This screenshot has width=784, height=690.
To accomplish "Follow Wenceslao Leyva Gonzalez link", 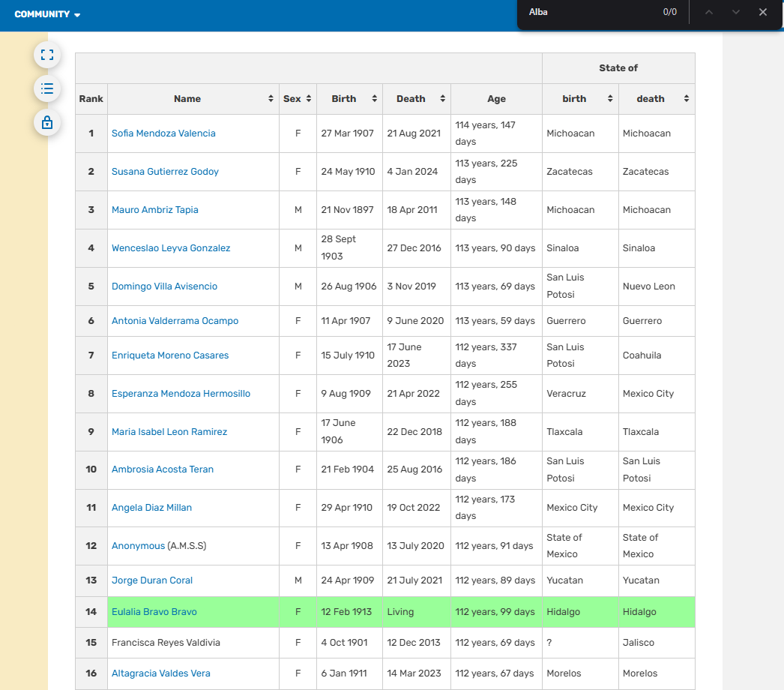I will pos(171,248).
